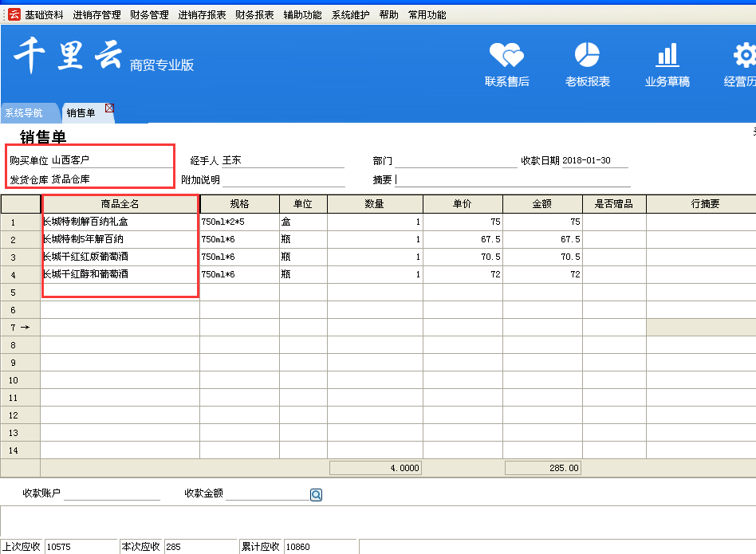This screenshot has height=554, width=756.
Task: Open the 基础资料 menu
Action: [44, 14]
